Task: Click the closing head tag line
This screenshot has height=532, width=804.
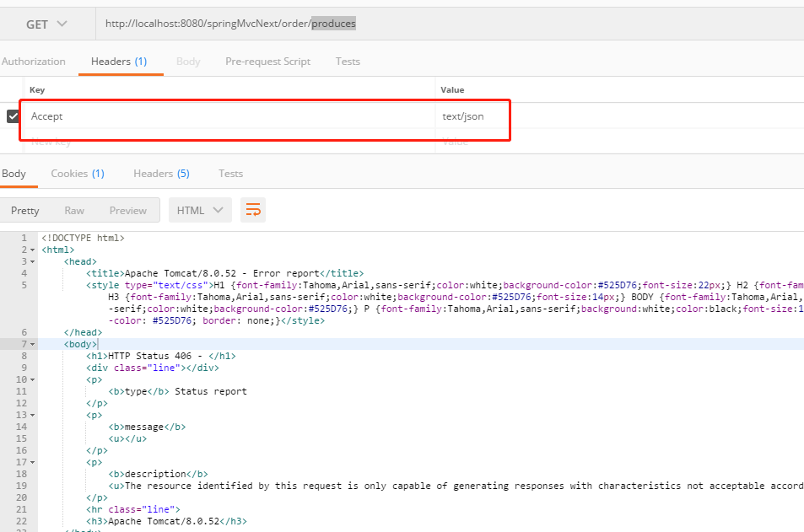Action: click(x=83, y=332)
